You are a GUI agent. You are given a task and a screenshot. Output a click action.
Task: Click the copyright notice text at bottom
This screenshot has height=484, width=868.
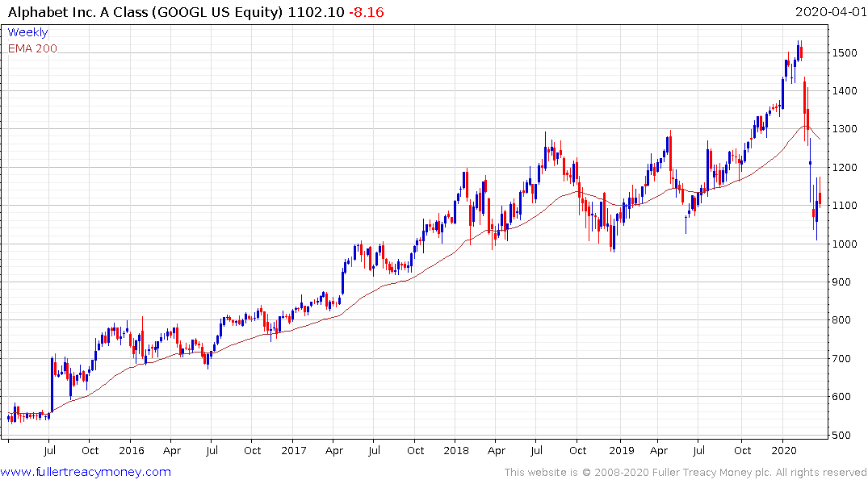686,473
